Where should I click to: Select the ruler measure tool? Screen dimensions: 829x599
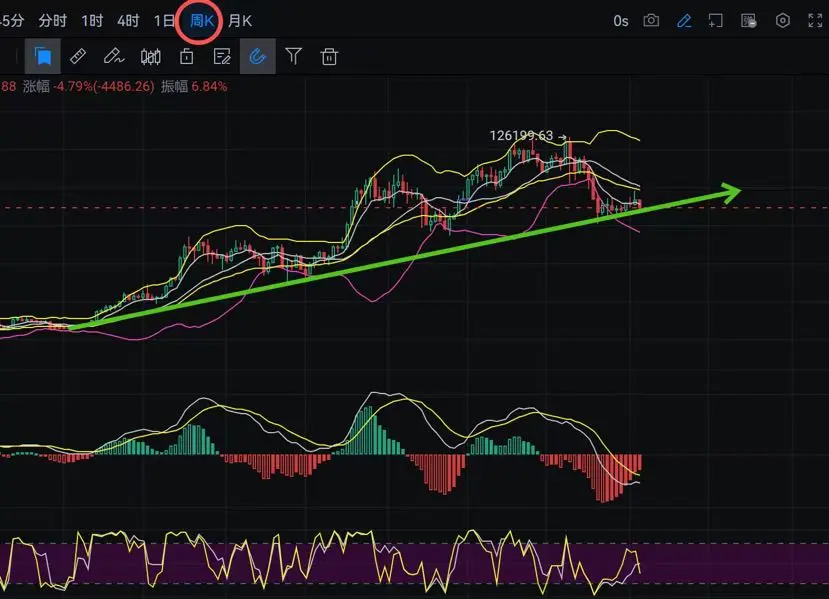(78, 56)
